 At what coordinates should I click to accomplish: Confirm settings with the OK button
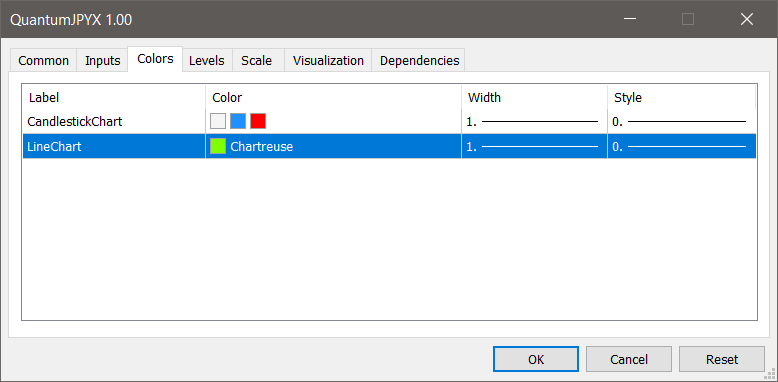pyautogui.click(x=536, y=359)
